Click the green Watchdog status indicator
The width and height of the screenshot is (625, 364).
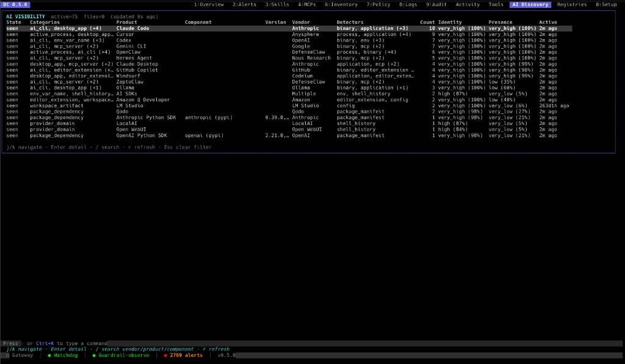click(x=63, y=355)
